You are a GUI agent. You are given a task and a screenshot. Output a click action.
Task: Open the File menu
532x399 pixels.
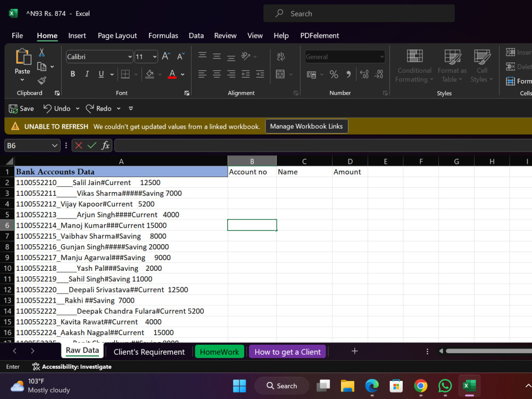18,36
